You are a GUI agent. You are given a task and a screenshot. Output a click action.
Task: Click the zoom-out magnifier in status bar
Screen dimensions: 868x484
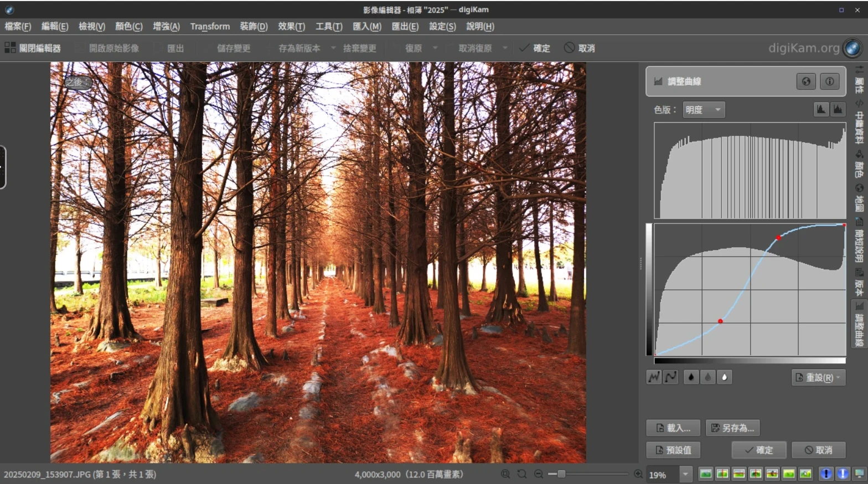(539, 474)
